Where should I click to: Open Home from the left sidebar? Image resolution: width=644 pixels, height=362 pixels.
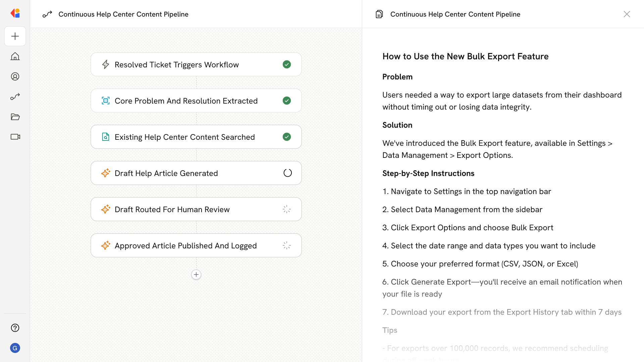click(x=15, y=56)
